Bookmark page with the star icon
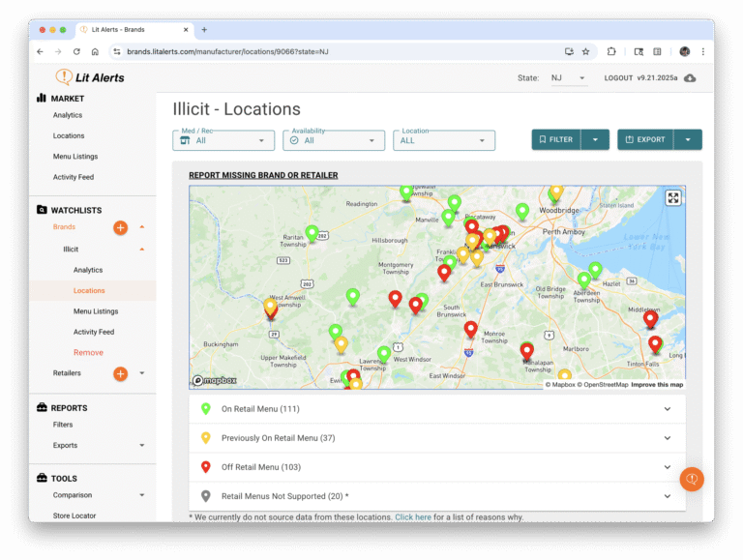Viewport: 743px width, 560px height. pos(585,51)
